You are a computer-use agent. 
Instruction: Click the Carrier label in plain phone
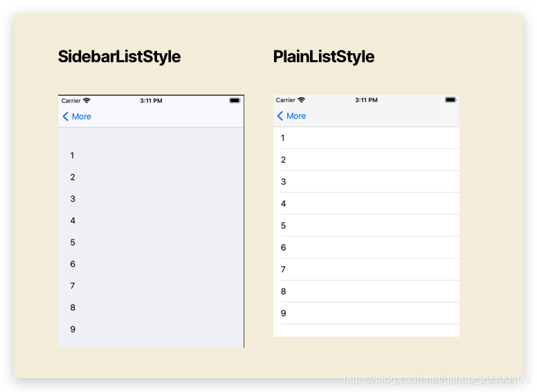[x=286, y=100]
